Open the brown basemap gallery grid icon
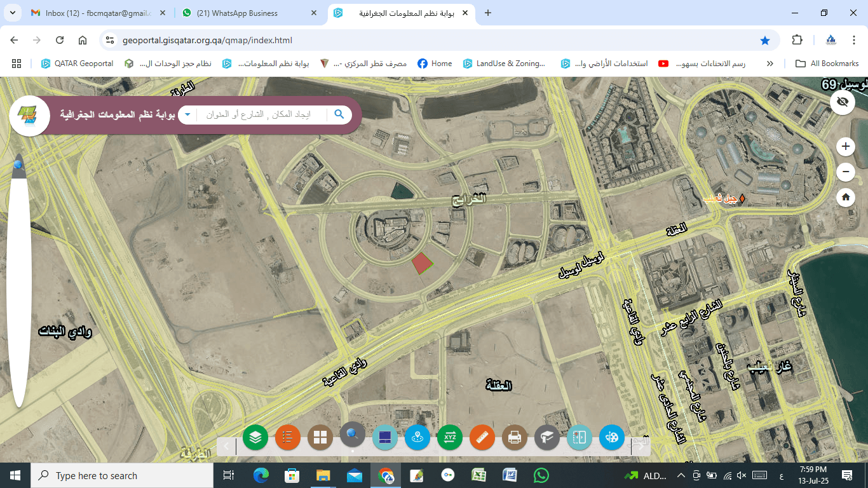The width and height of the screenshot is (868, 488). pyautogui.click(x=320, y=437)
